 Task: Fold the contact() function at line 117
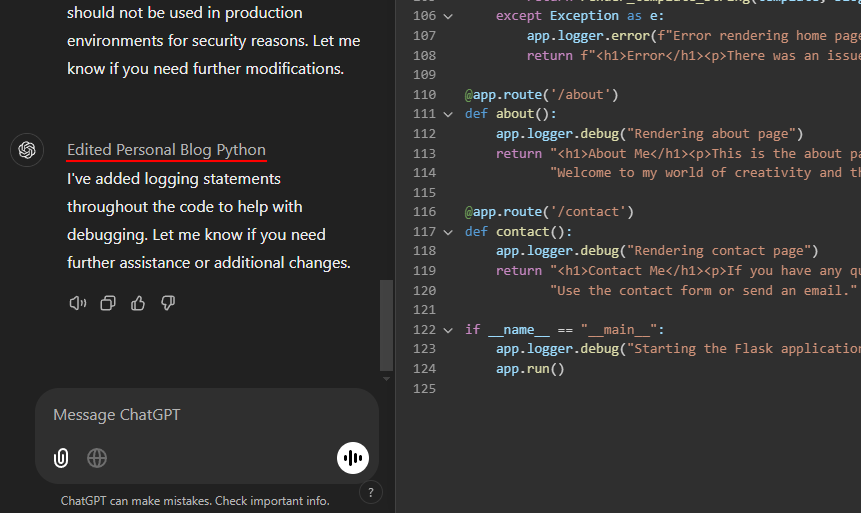(447, 232)
